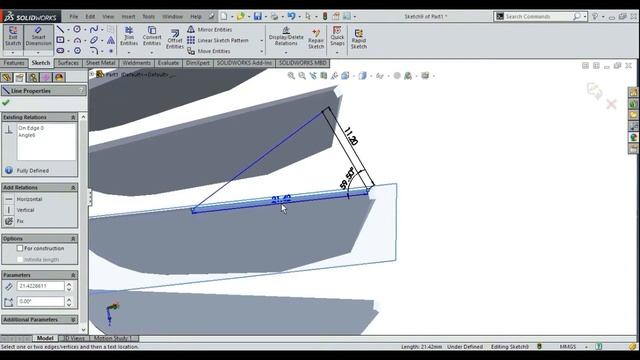
Task: Click the Exit Sketch button
Action: [13, 37]
